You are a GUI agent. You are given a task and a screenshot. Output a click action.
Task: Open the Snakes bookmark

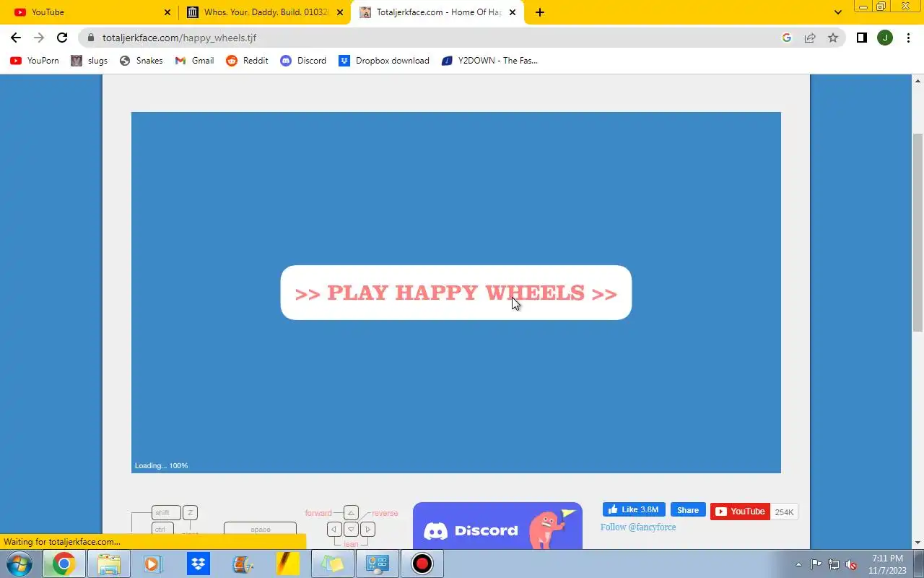[x=141, y=61]
